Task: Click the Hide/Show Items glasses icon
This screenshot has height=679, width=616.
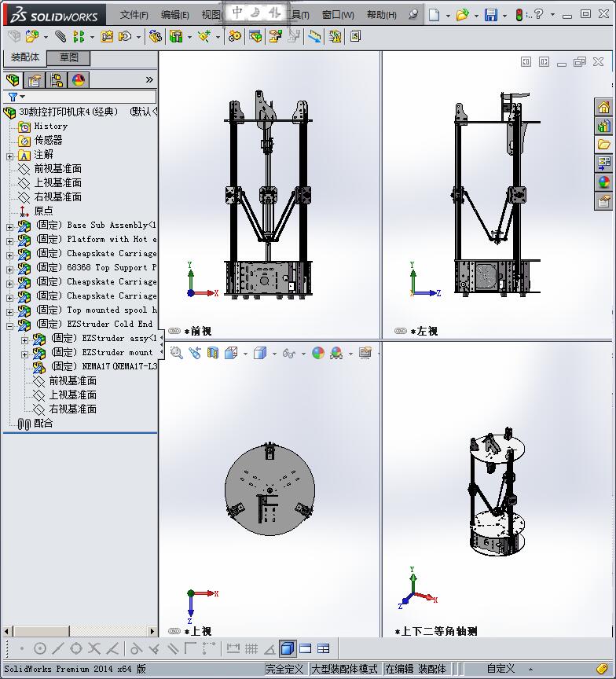Action: (x=288, y=354)
